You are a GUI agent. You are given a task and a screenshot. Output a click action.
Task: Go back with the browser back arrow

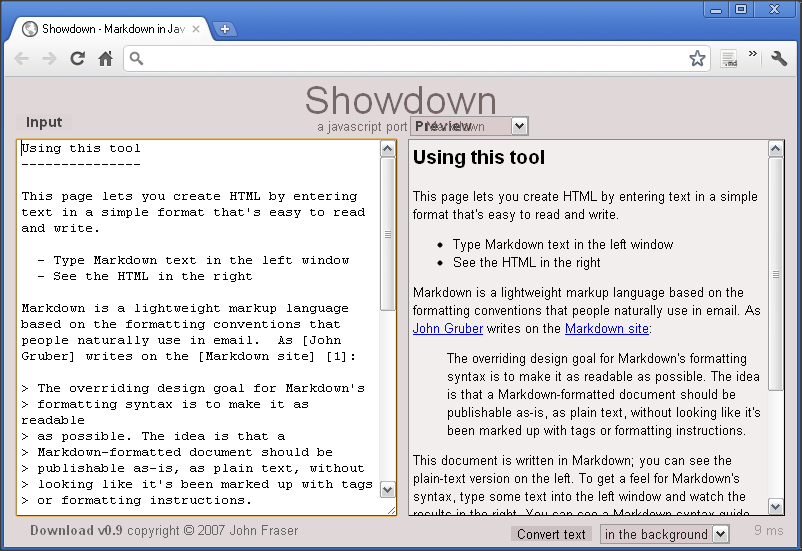pos(21,59)
